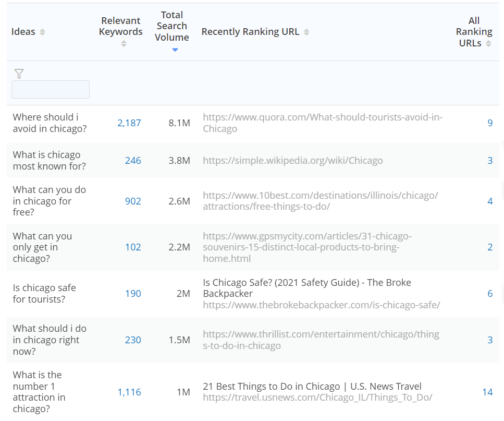Focus the Ideas filter text box
This screenshot has height=421, width=504.
[51, 89]
